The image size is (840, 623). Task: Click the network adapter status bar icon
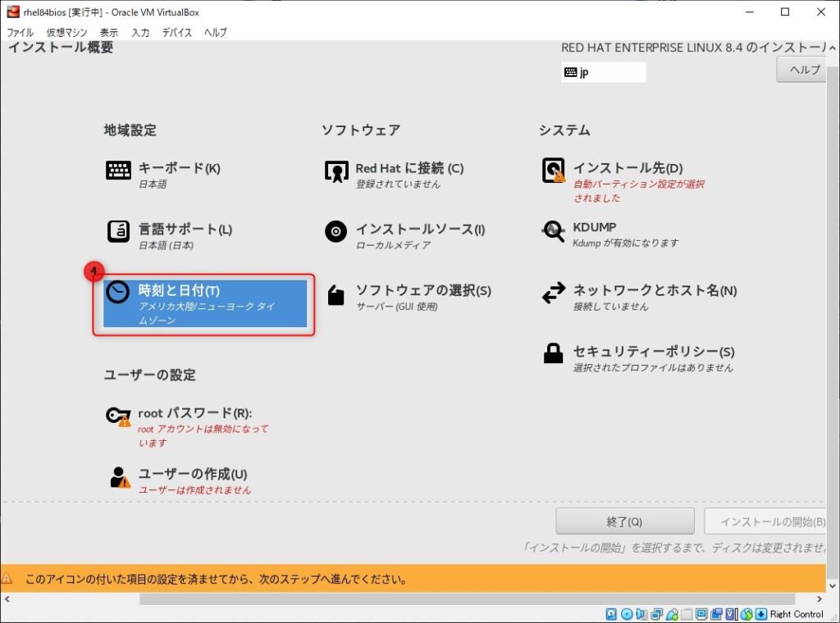(x=656, y=614)
